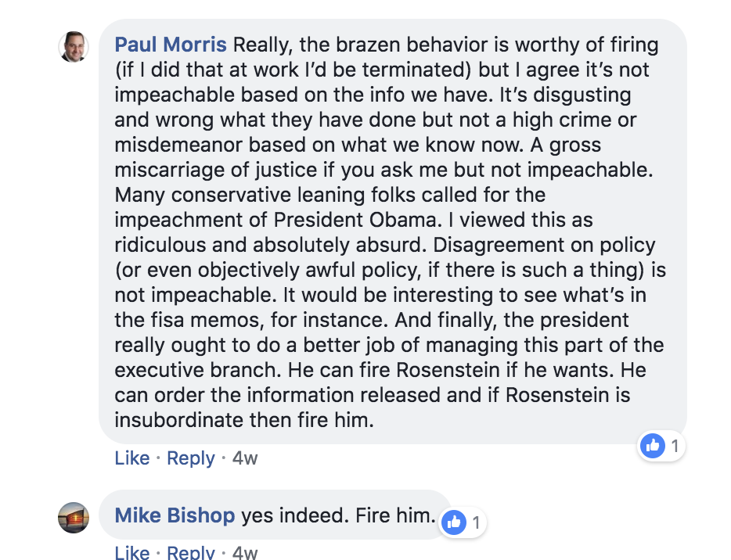This screenshot has height=560, width=731.
Task: Open the 4w timestamp under Mike's comment
Action: click(245, 552)
